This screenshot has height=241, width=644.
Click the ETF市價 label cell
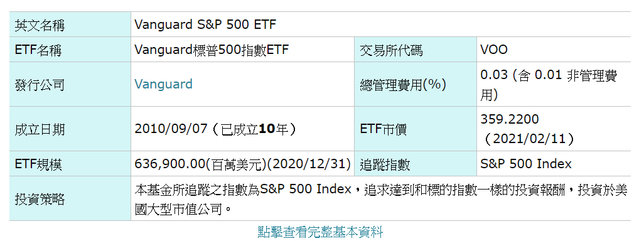[x=416, y=129]
